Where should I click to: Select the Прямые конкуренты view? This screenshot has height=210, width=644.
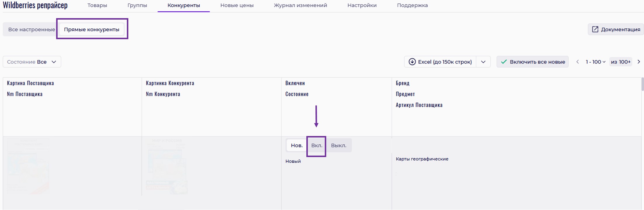click(x=91, y=29)
